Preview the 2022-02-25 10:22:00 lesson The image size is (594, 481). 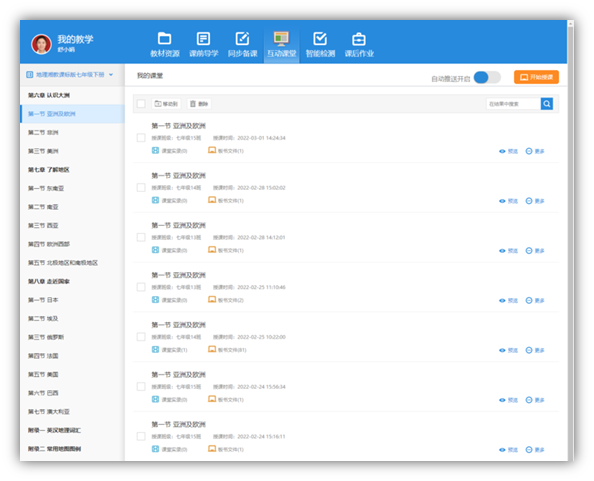pos(508,350)
